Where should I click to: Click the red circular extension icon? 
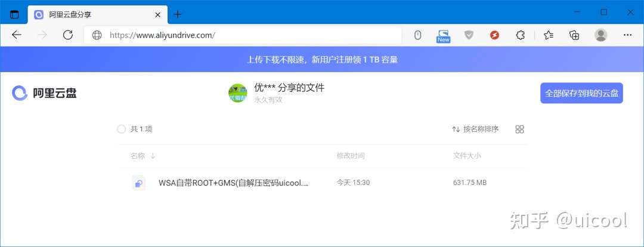click(x=494, y=35)
